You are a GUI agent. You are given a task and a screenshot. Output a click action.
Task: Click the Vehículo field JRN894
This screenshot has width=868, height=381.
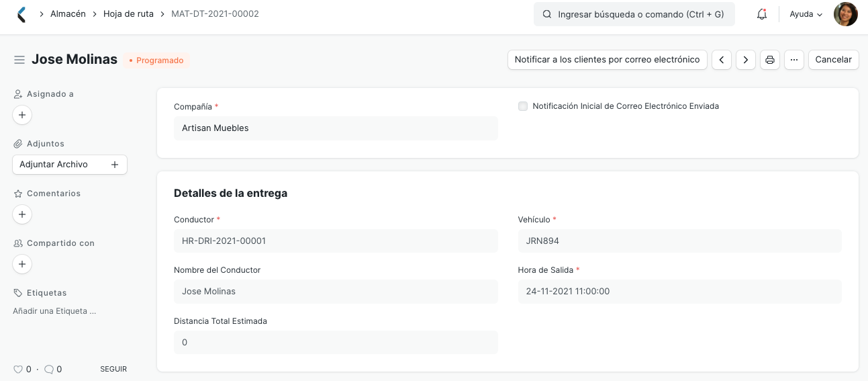click(679, 241)
